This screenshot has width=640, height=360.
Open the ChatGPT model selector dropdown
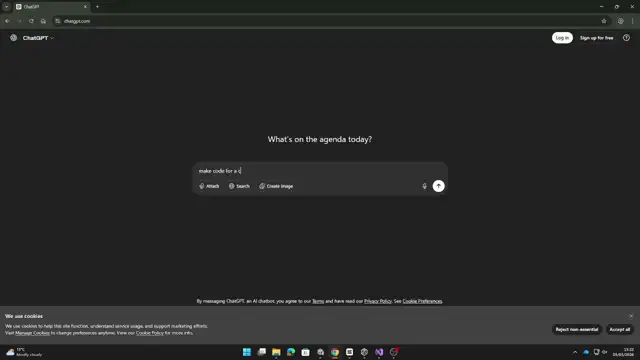(38, 38)
